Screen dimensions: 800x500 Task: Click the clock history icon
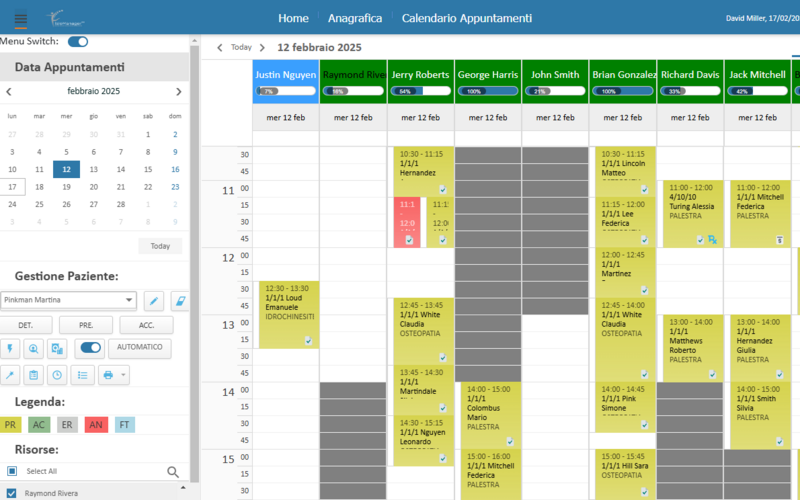(57, 375)
